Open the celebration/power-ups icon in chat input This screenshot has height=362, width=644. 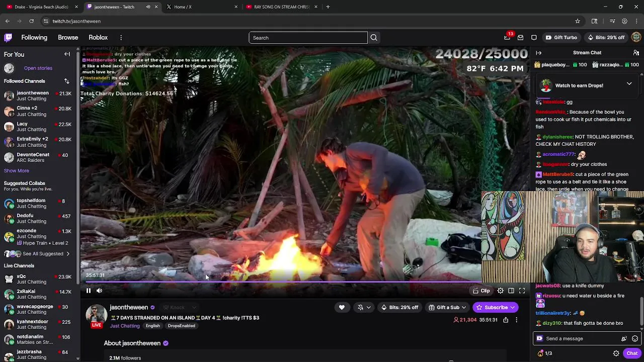(x=624, y=338)
